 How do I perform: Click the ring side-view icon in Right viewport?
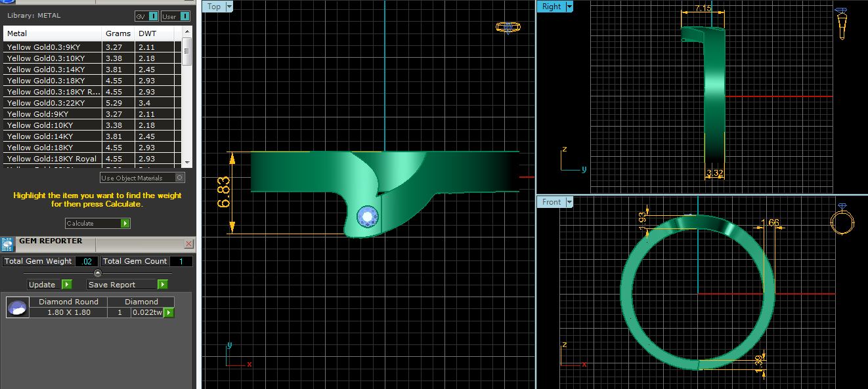coord(840,25)
